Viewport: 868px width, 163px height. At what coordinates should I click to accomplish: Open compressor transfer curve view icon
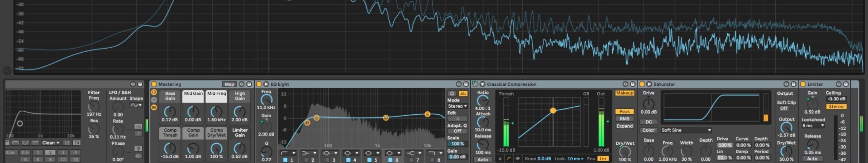coord(509,159)
